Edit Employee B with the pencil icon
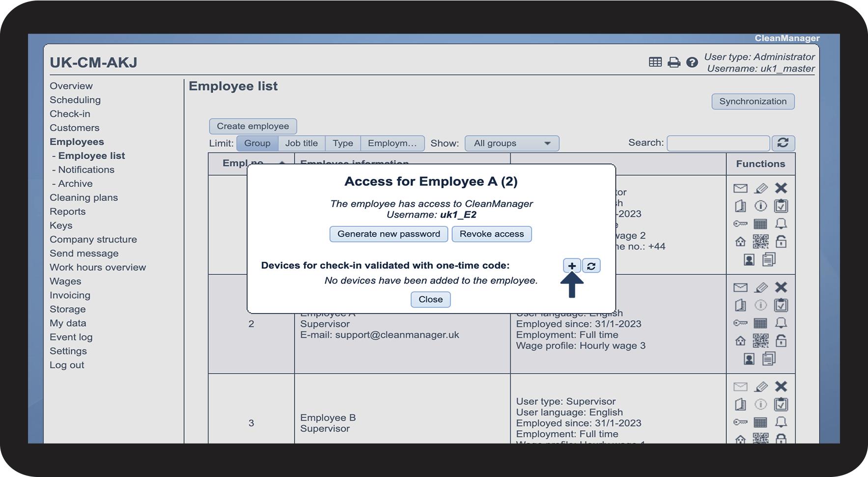The width and height of the screenshot is (868, 477). point(761,387)
